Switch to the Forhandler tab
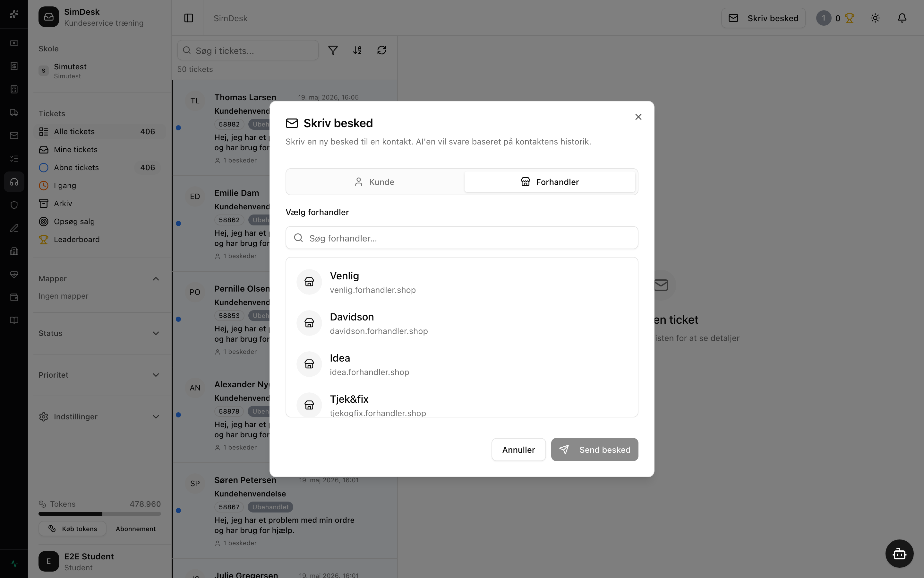 (550, 182)
